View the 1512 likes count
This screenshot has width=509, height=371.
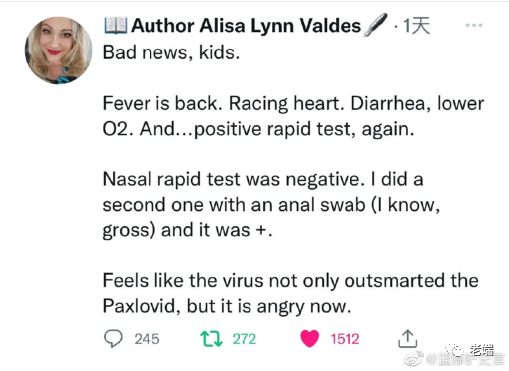[345, 339]
